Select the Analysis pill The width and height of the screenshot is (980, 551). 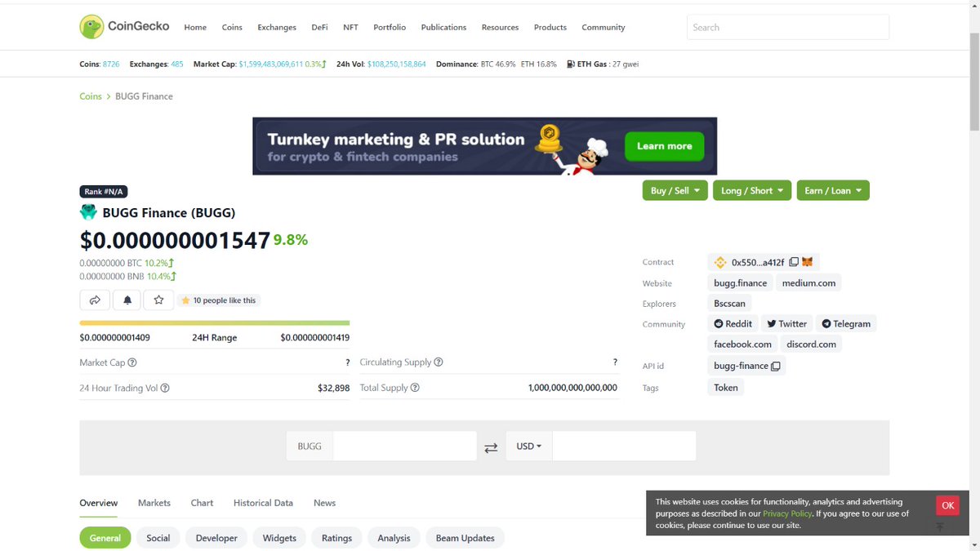[x=394, y=538]
